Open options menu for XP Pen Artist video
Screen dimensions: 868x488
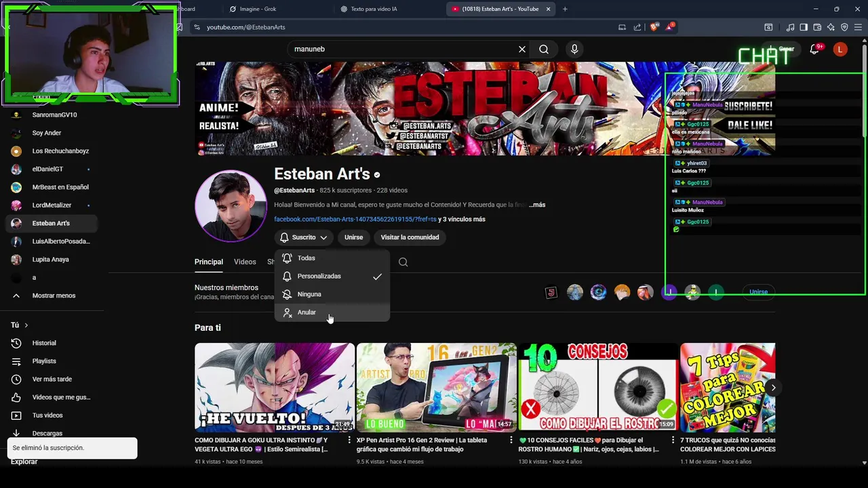coord(511,441)
